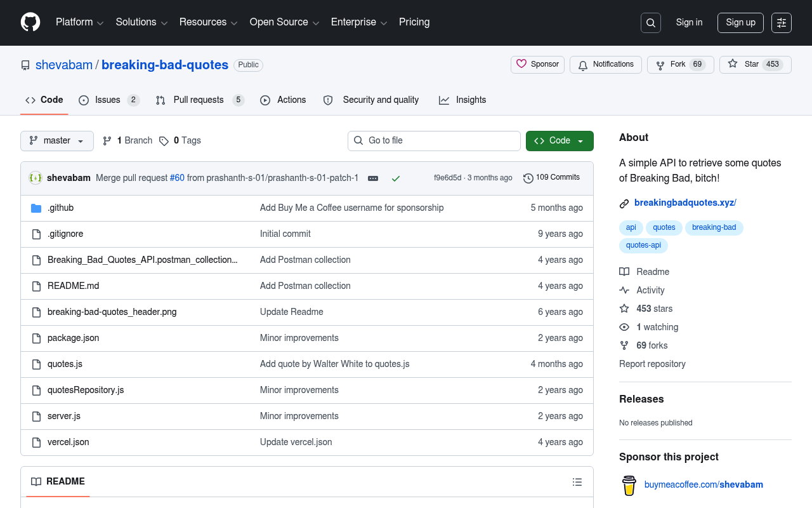Open the Pull requests tab

tap(200, 100)
